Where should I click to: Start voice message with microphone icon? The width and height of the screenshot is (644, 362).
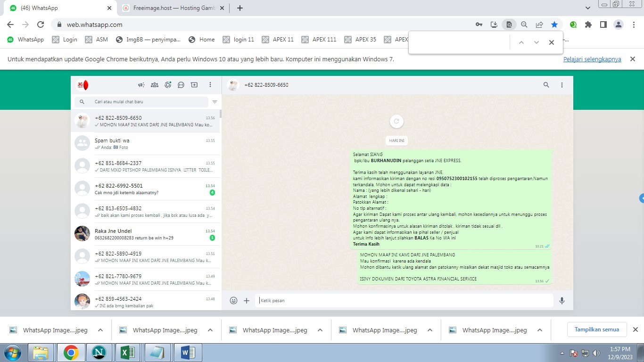[x=562, y=300]
